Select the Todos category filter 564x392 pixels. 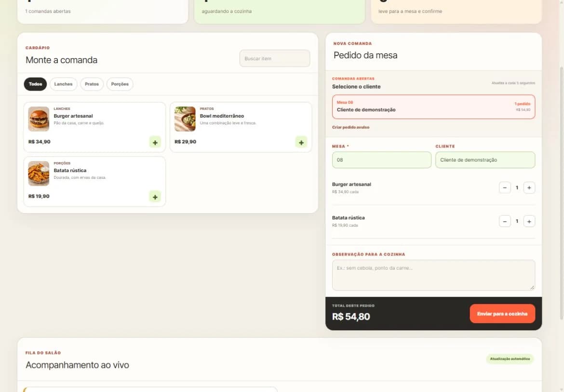coord(35,84)
